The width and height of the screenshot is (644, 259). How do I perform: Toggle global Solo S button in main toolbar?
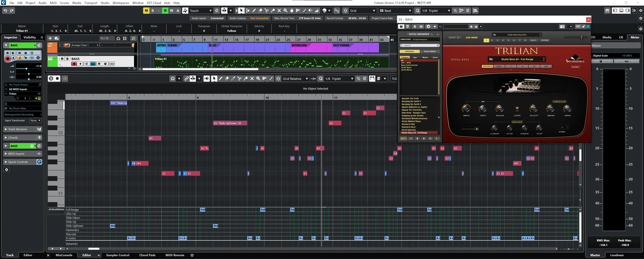click(x=152, y=10)
